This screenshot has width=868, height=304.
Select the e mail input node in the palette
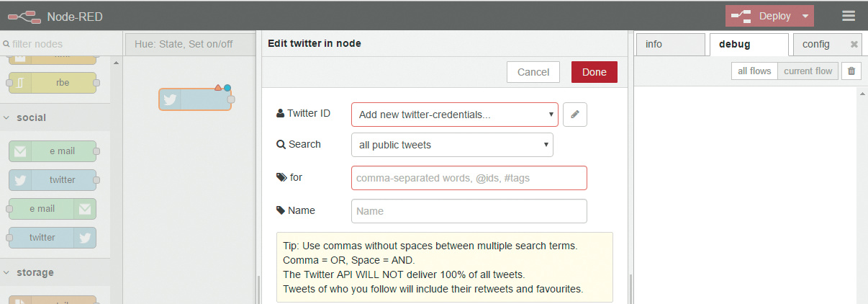pyautogui.click(x=53, y=151)
